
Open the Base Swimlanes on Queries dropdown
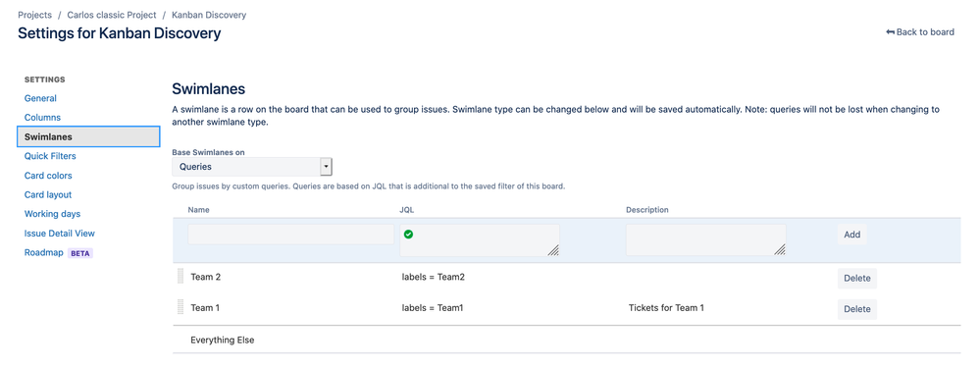pyautogui.click(x=252, y=167)
